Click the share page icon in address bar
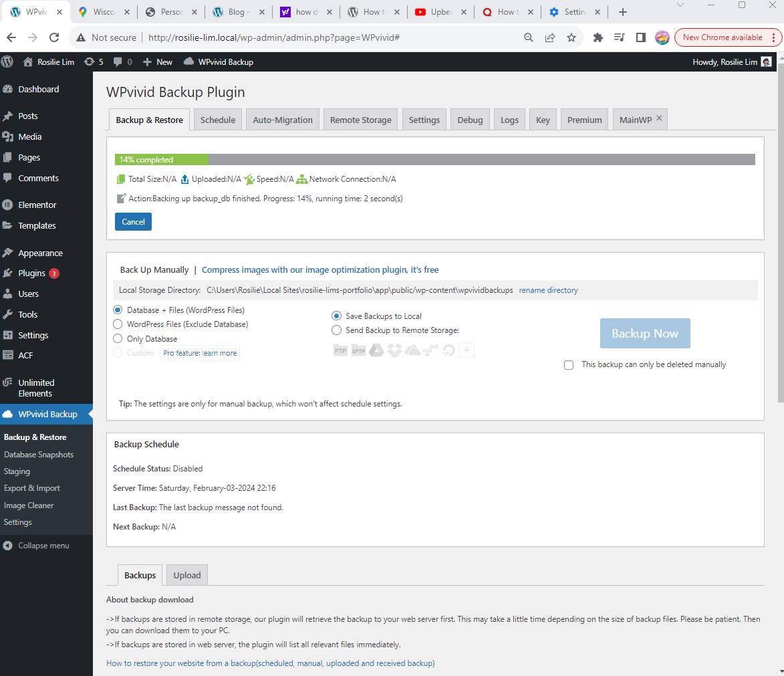The height and width of the screenshot is (676, 784). 550,37
